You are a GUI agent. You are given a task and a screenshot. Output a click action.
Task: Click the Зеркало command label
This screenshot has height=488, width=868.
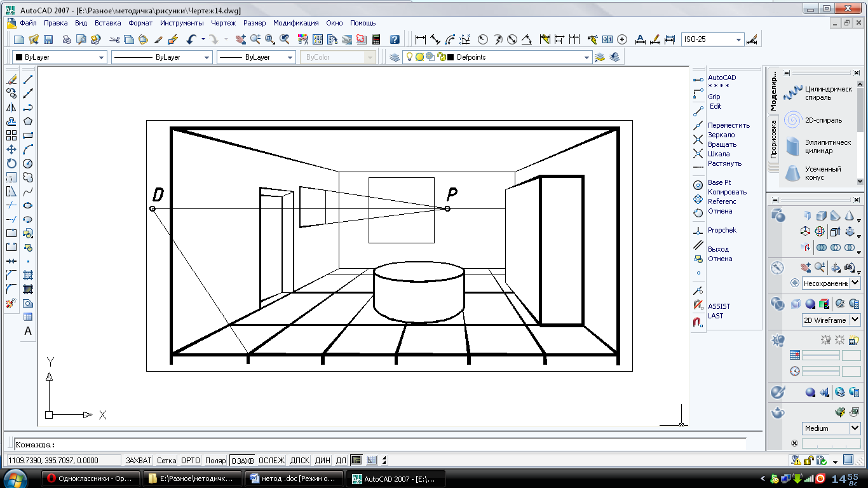[x=721, y=135]
